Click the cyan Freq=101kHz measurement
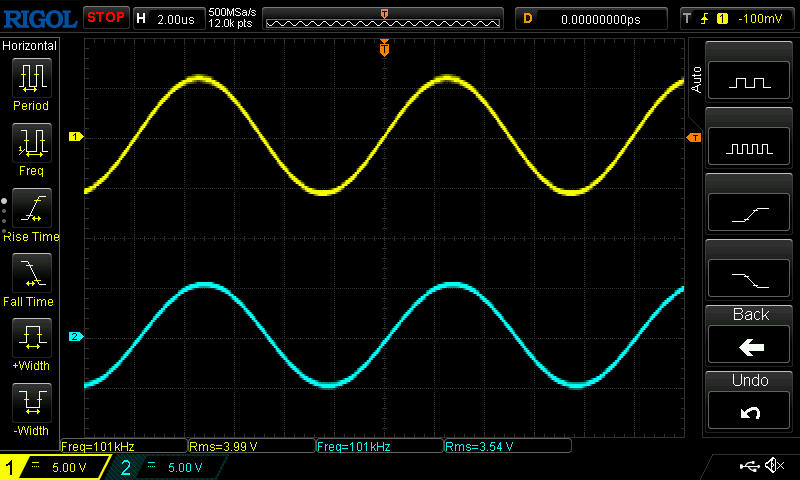 pos(354,447)
